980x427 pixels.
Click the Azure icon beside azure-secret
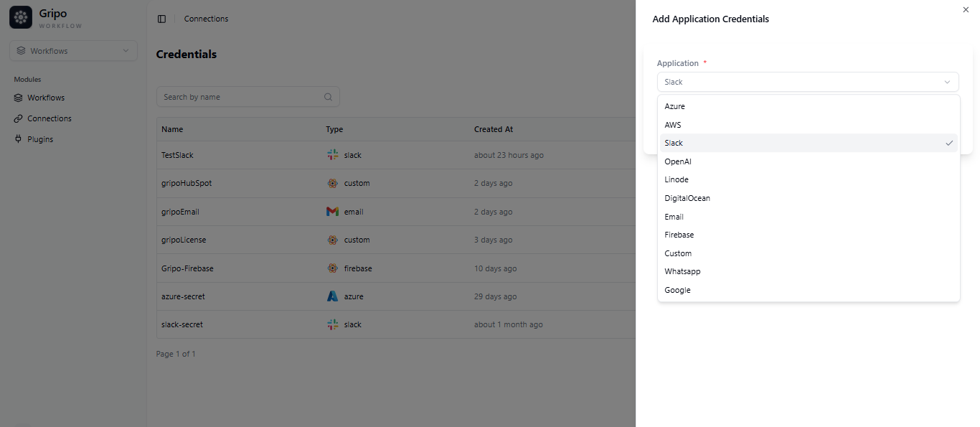pos(332,296)
